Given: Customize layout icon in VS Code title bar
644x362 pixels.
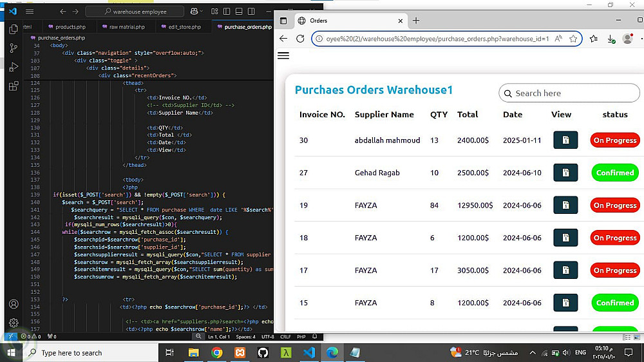Looking at the screenshot, I should tap(214, 12).
